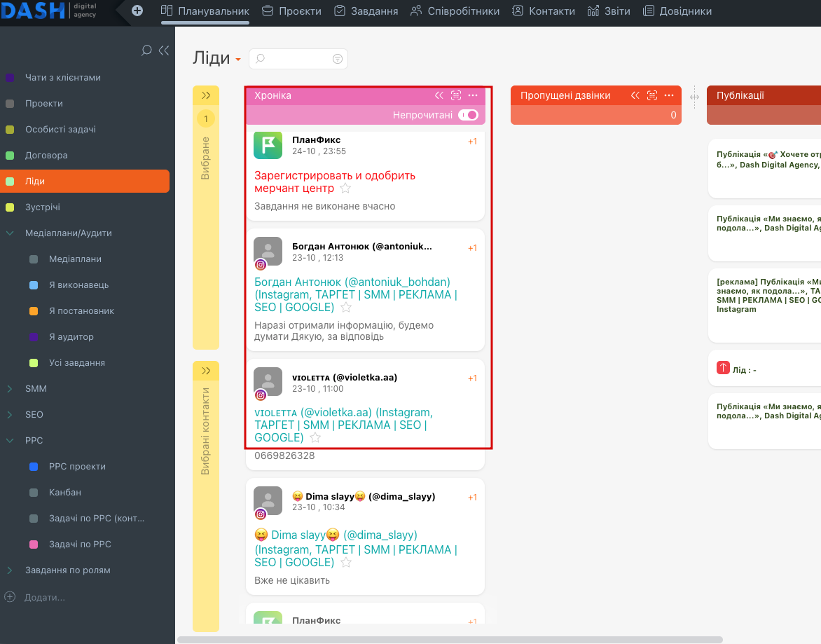Select Канбан sub-item

tap(65, 492)
